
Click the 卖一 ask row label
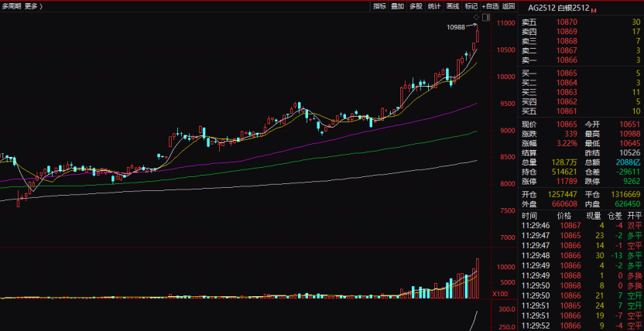click(x=529, y=60)
